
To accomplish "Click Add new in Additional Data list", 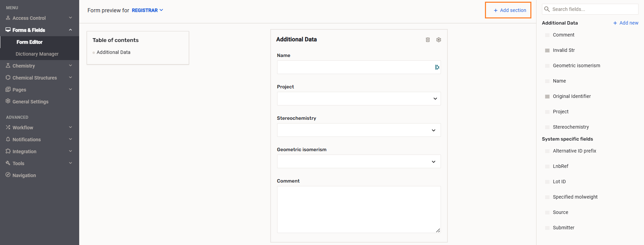I will (625, 23).
